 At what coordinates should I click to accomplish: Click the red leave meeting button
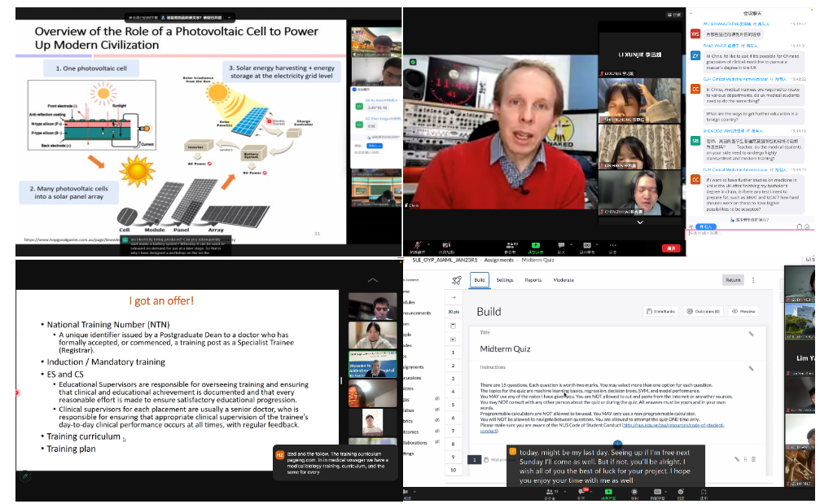click(x=671, y=248)
